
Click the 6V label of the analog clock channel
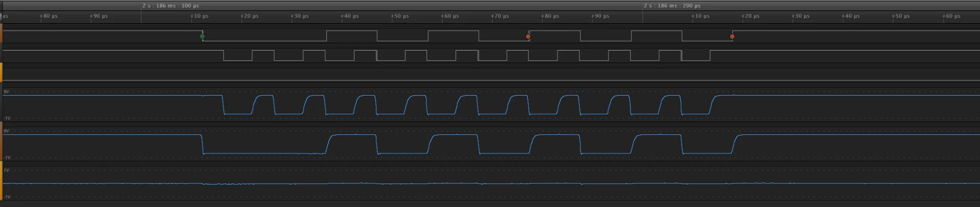pyautogui.click(x=6, y=91)
